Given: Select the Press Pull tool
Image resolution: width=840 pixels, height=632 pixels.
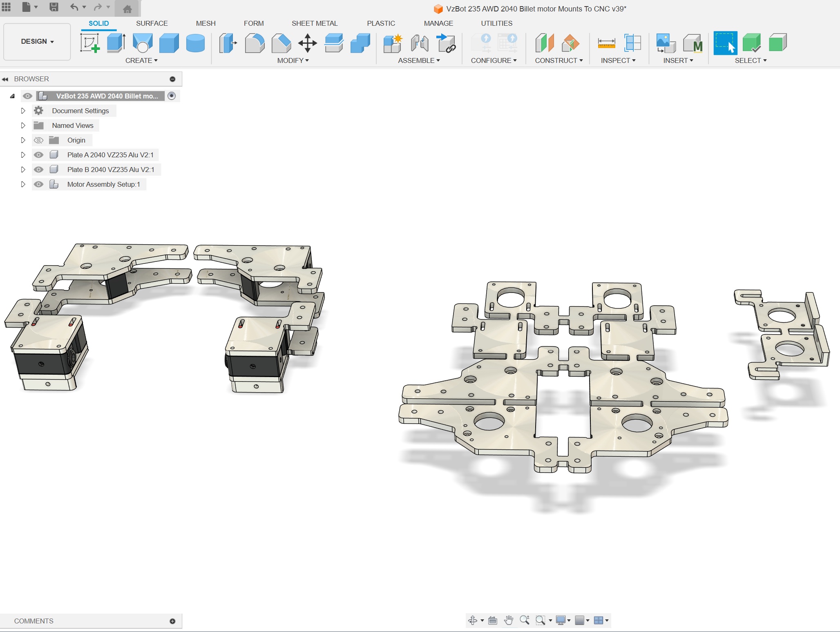Looking at the screenshot, I should pos(228,43).
